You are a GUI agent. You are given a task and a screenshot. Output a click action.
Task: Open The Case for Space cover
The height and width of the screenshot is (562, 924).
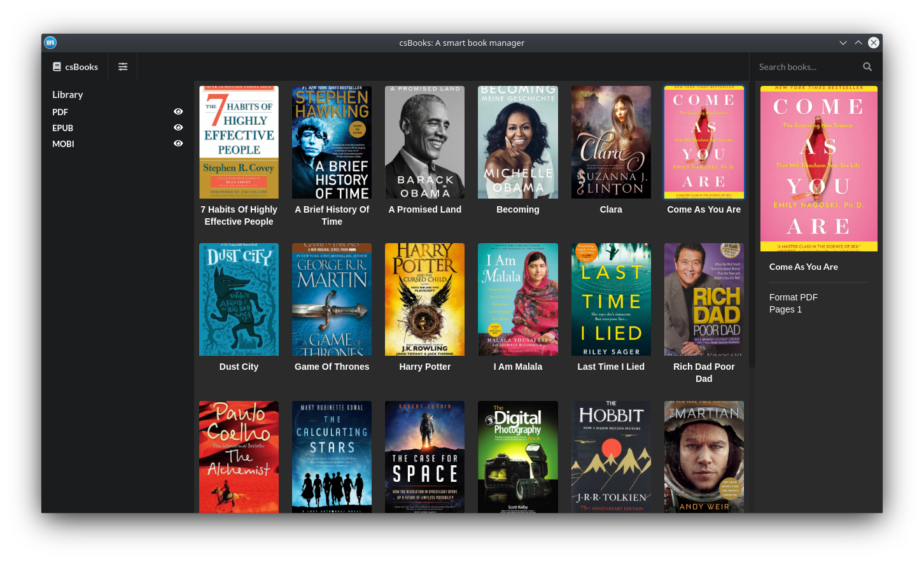(424, 457)
